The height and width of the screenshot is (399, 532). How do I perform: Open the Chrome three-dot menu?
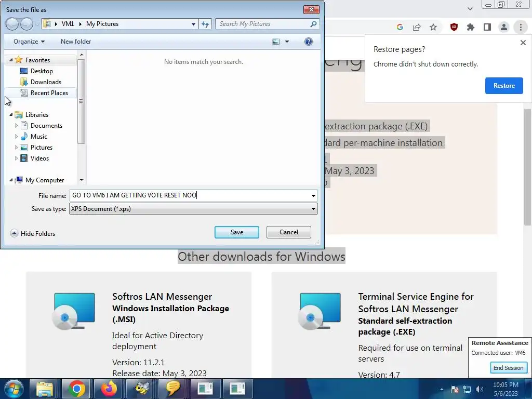tap(521, 27)
